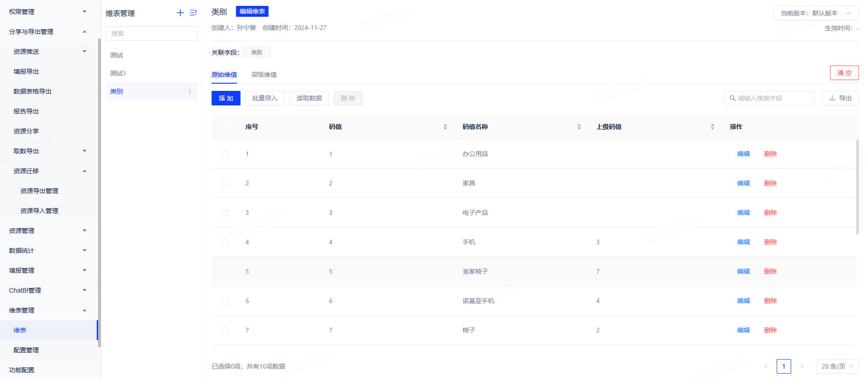Click the sort icon in 码值 column
This screenshot has width=868, height=379.
click(445, 127)
